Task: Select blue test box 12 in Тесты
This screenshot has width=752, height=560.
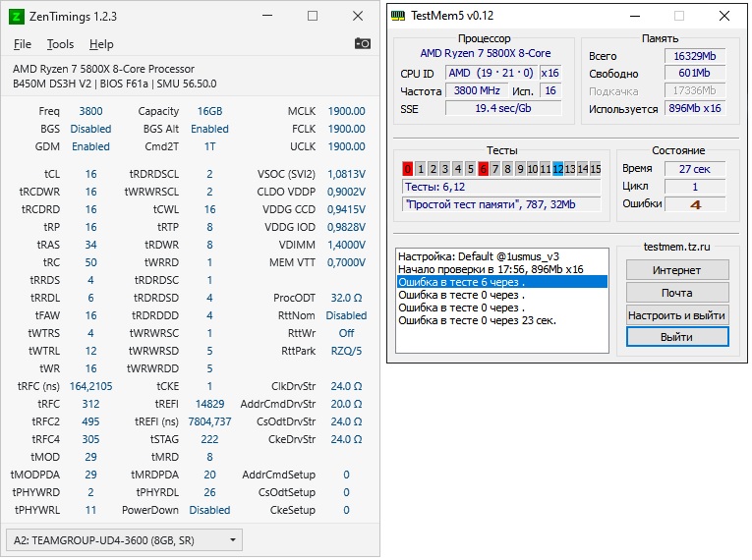Action: (557, 169)
